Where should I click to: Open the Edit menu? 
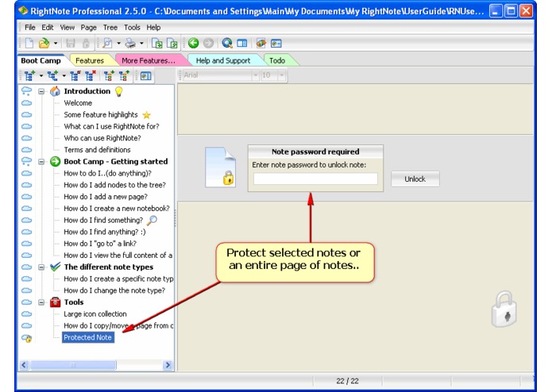click(47, 28)
